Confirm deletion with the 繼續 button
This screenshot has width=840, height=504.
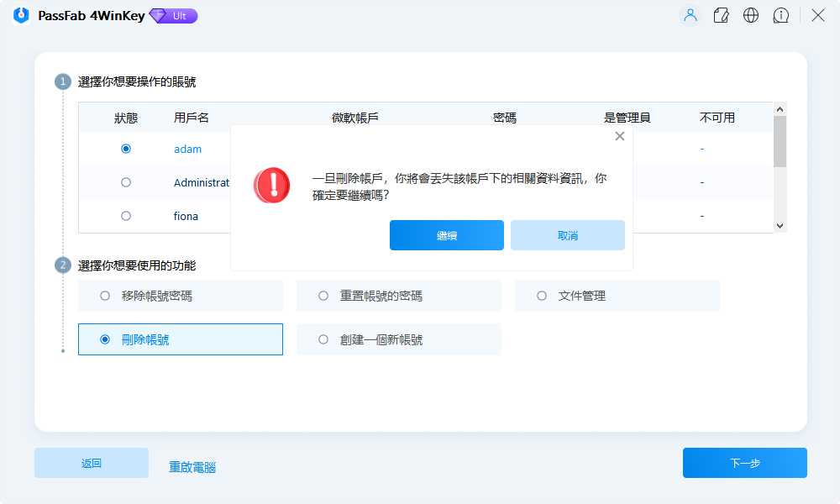coord(446,235)
